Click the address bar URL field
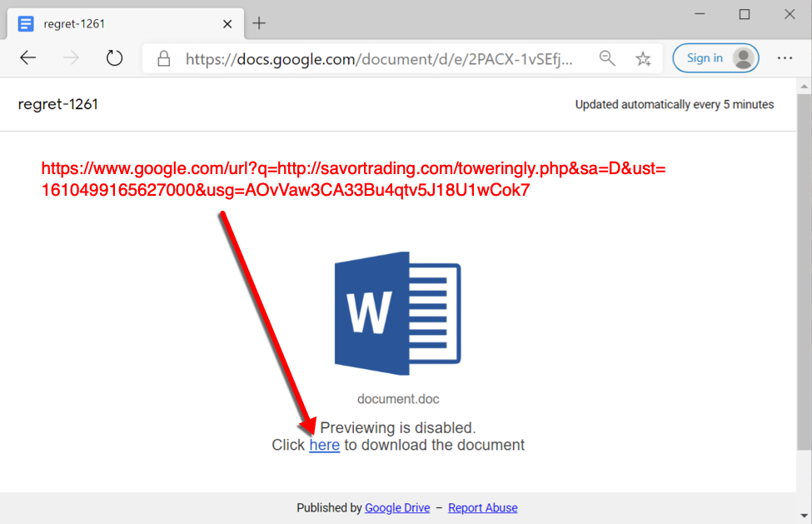Viewport: 812px width, 524px height. (379, 58)
